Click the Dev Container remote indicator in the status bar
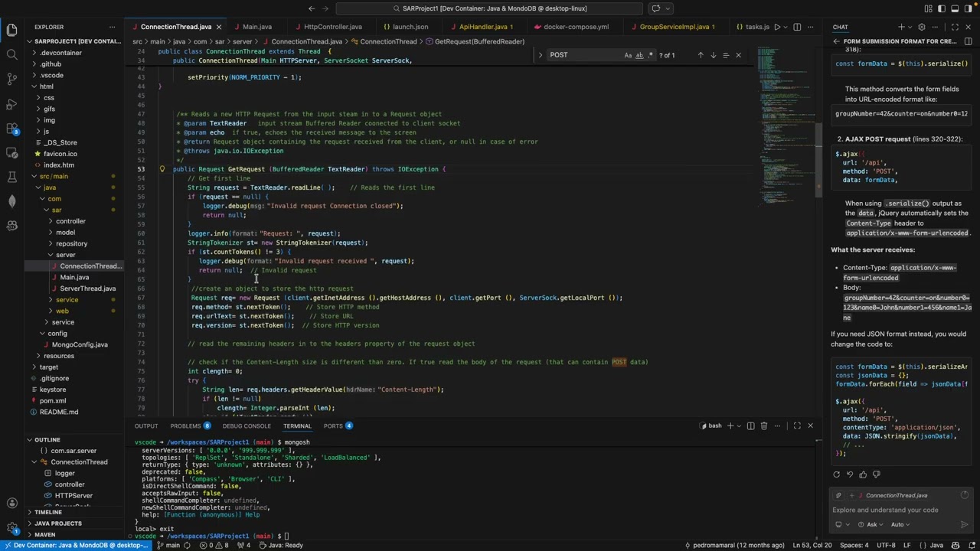The width and height of the screenshot is (980, 551). tap(76, 546)
